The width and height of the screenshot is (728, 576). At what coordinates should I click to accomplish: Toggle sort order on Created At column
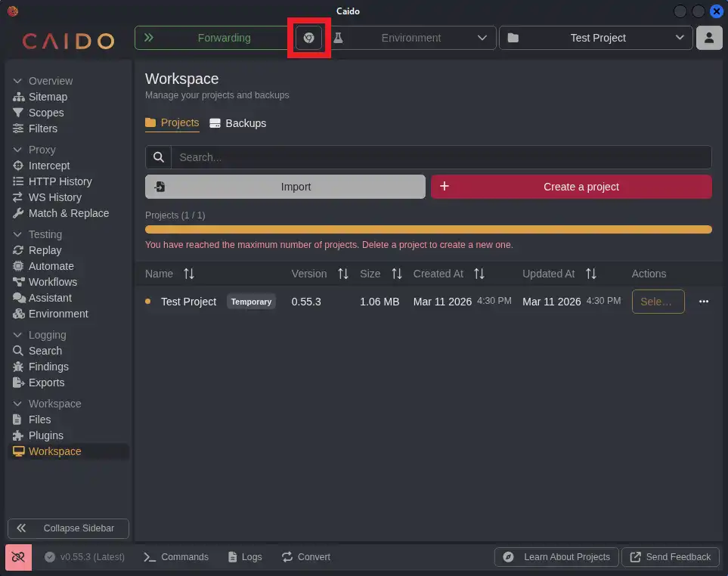click(x=479, y=274)
